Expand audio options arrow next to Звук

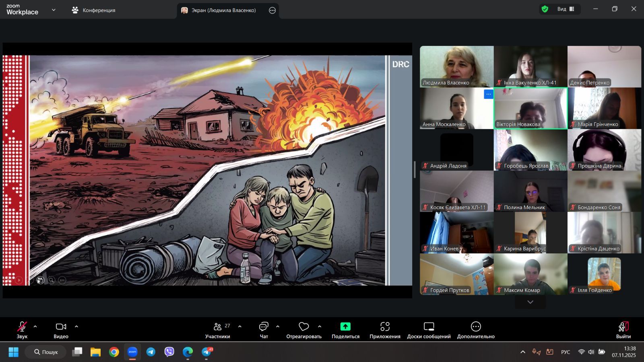click(35, 327)
